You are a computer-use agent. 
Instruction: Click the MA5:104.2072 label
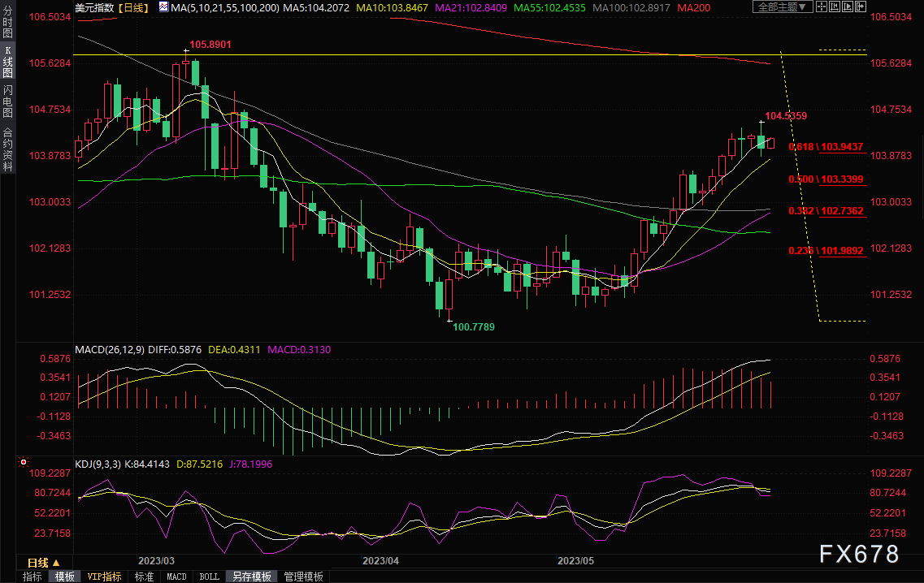click(x=316, y=7)
